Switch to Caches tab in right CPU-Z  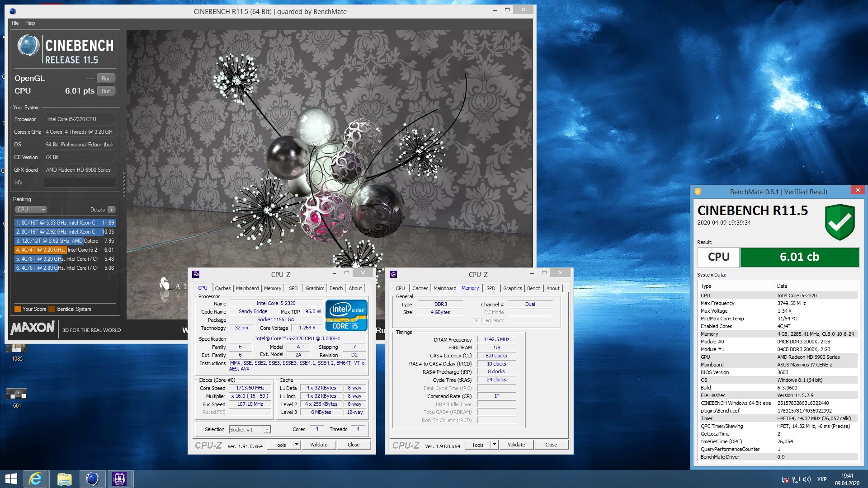[420, 288]
